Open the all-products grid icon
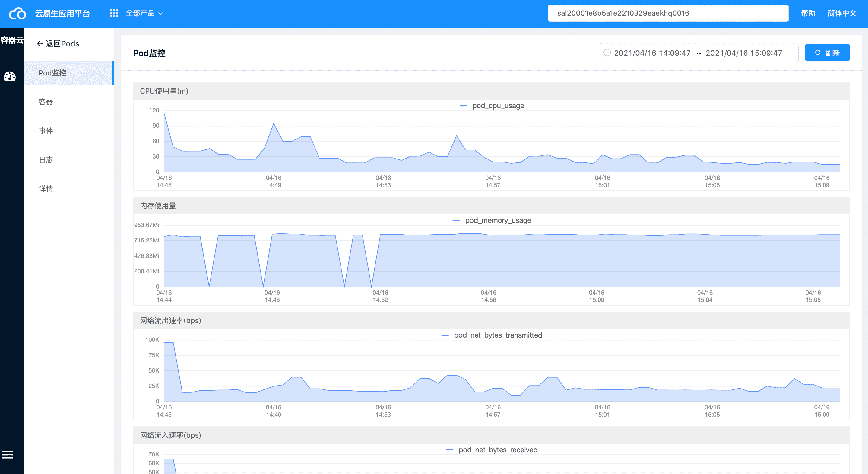 click(114, 13)
